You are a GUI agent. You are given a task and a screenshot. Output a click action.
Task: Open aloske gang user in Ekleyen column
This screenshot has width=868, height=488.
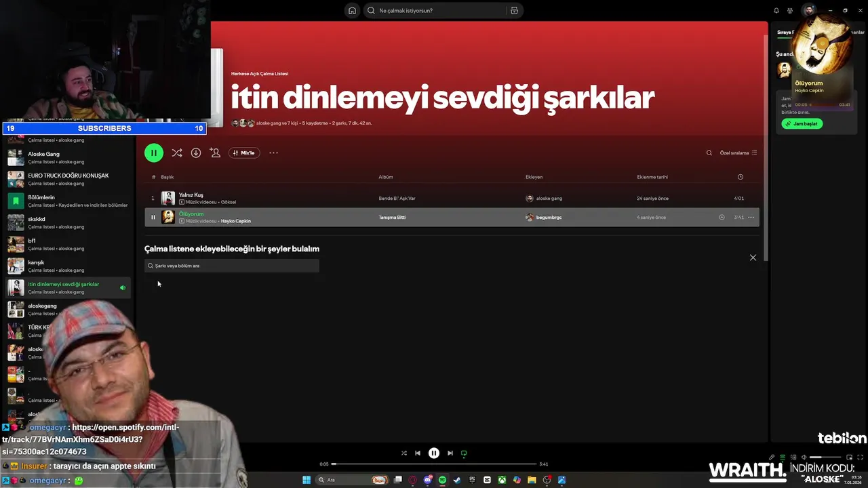549,199
